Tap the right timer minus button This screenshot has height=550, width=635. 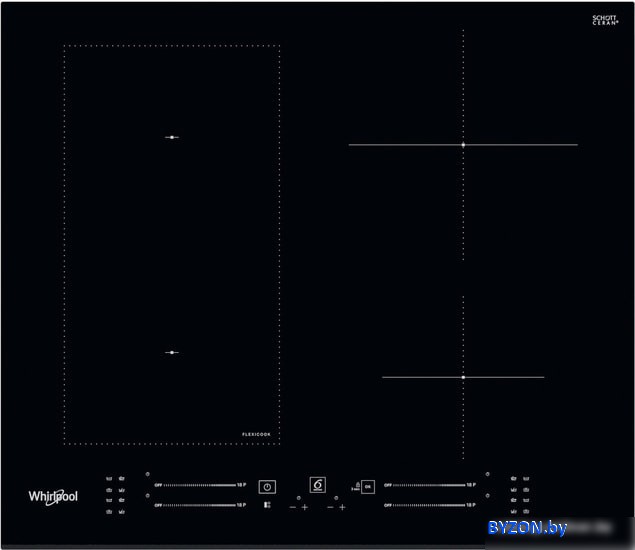330,507
